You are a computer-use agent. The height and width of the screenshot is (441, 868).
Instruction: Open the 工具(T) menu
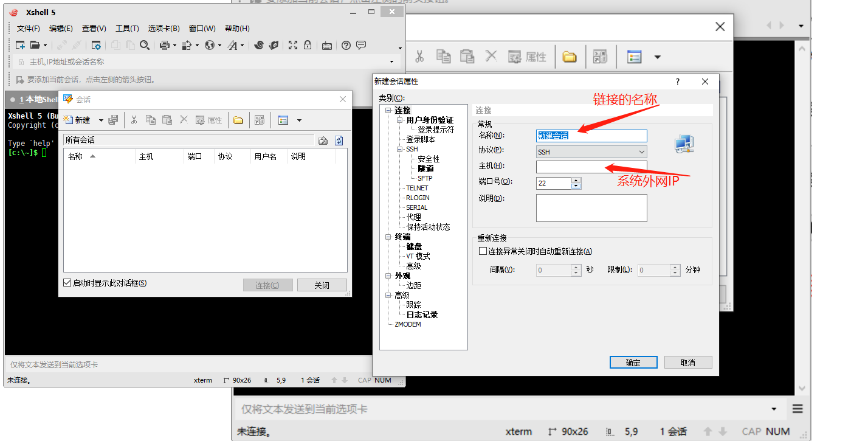point(127,29)
